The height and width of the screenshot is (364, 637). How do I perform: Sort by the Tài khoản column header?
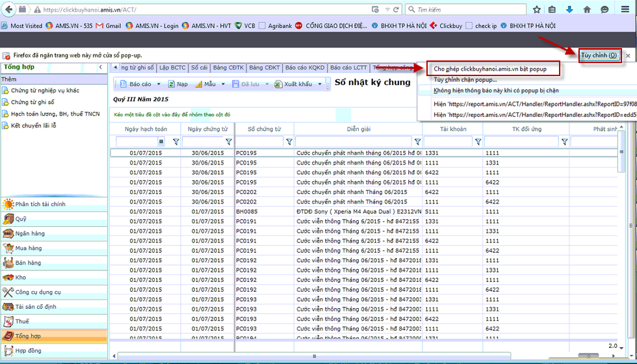(x=453, y=129)
